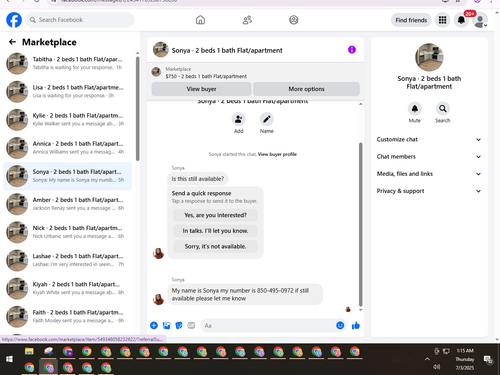Open File Explorer on the taskbar

tap(29, 351)
